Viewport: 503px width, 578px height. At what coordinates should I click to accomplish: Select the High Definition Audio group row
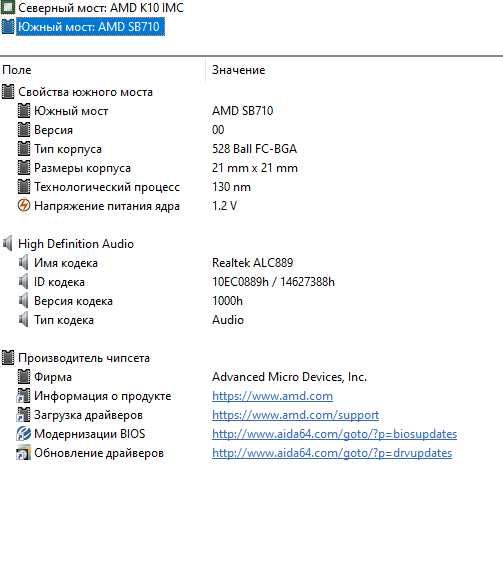[76, 244]
